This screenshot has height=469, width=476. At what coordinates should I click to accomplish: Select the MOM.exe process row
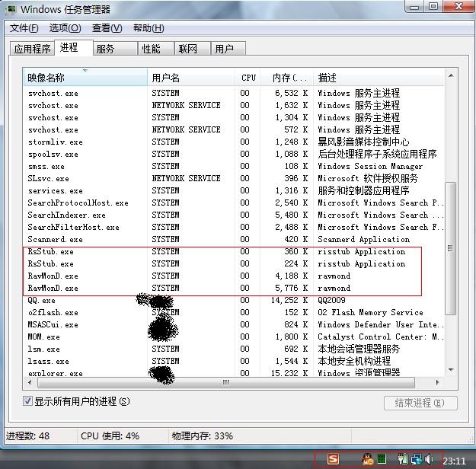[x=234, y=337]
